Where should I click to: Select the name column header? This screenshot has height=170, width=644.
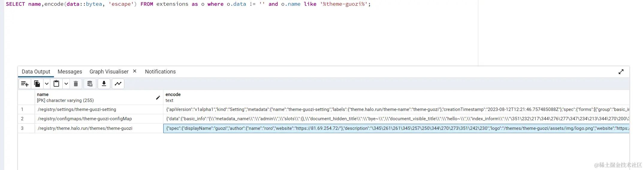point(99,97)
